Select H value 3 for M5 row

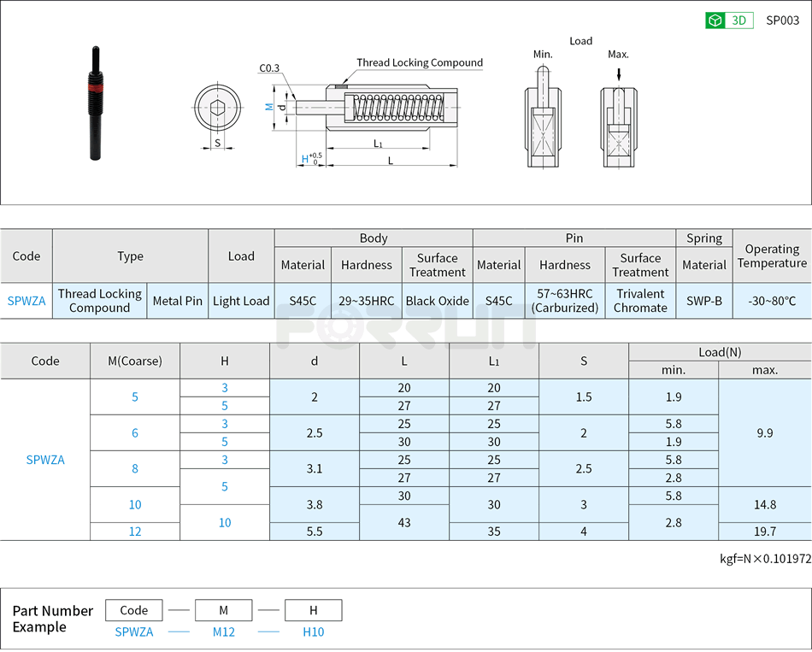tap(224, 388)
